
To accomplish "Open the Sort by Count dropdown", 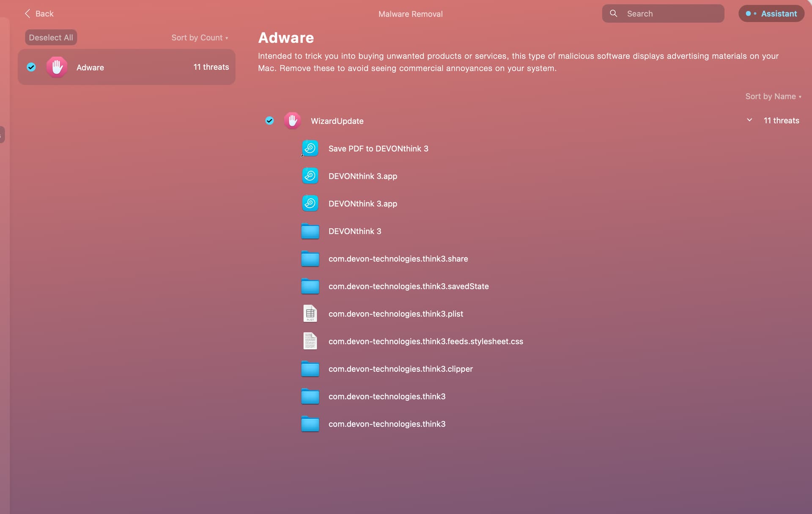I will click(200, 38).
